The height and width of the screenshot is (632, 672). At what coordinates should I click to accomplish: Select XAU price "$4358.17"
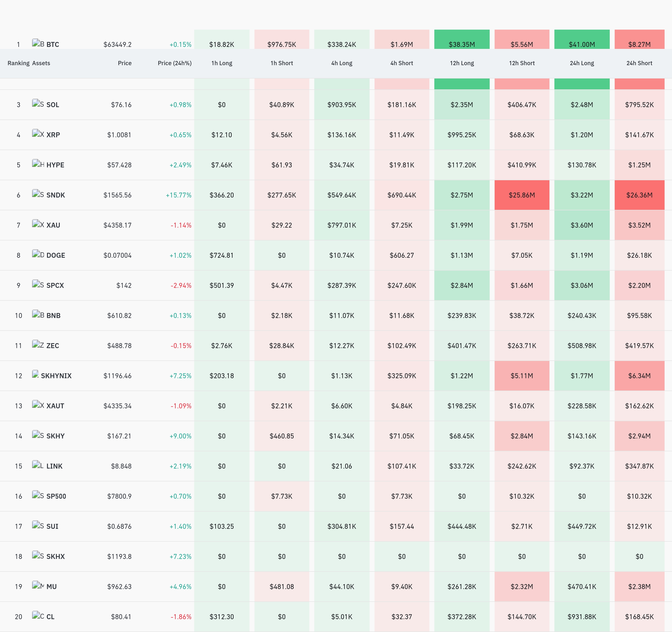[x=118, y=225]
